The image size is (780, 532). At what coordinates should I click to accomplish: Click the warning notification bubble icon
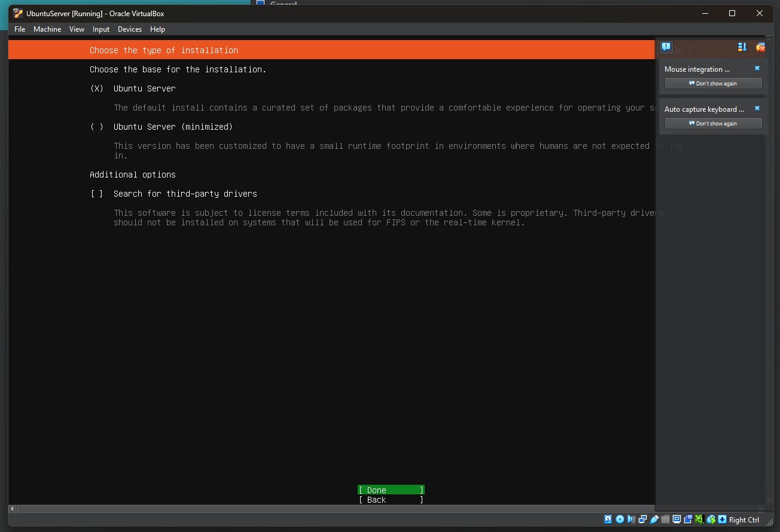click(x=666, y=47)
